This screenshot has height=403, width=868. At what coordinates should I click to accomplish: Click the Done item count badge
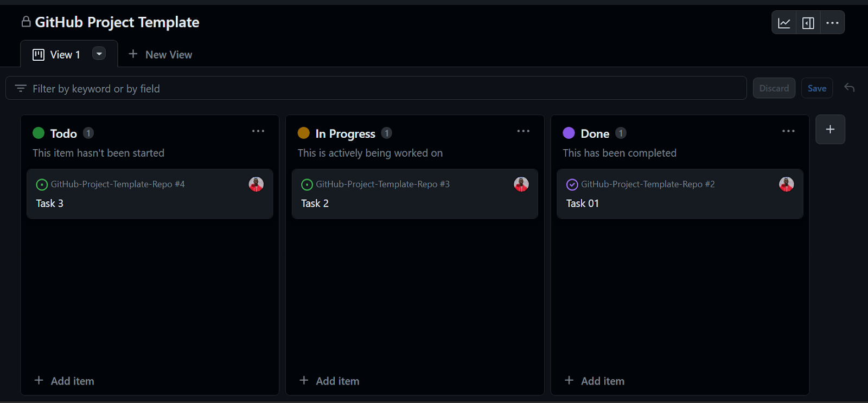tap(621, 133)
